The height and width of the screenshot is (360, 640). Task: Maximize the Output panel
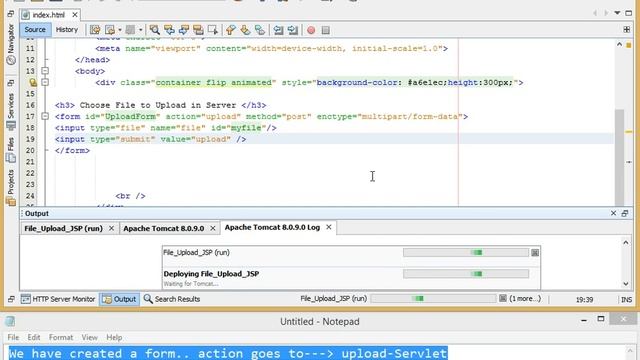(625, 213)
